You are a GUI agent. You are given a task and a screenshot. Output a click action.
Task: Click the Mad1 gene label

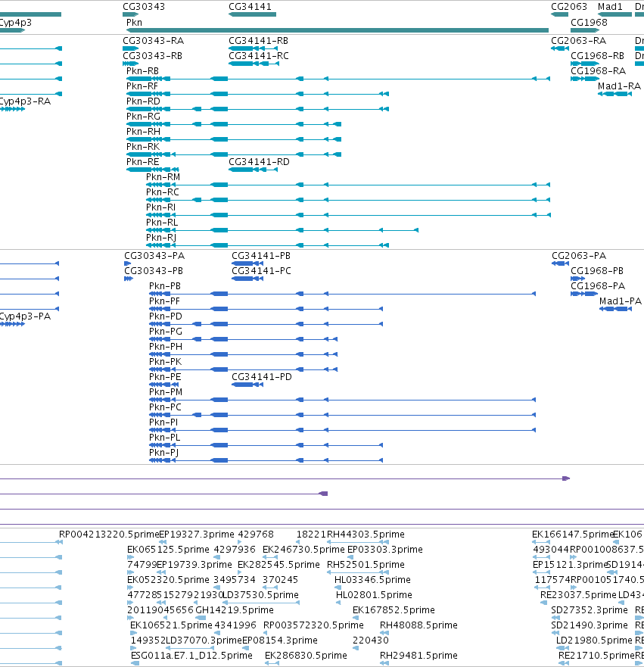610,6
